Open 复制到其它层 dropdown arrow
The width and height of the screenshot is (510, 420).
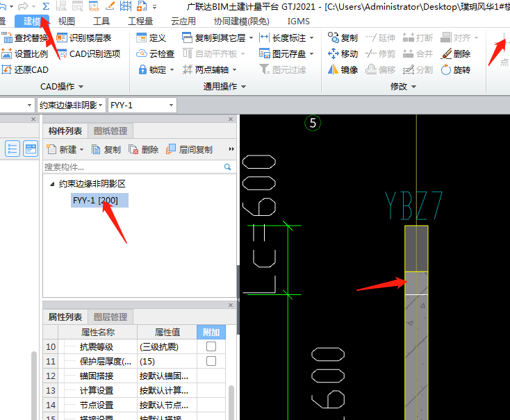point(251,38)
